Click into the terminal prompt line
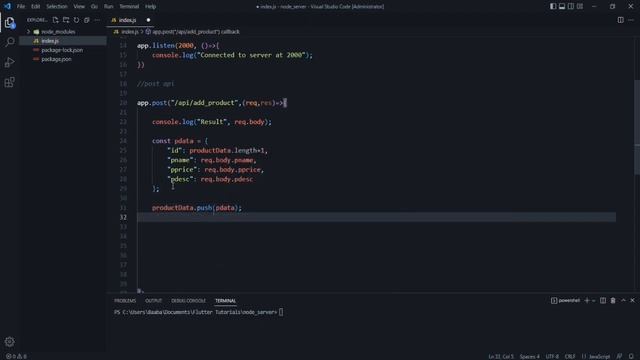 [x=198, y=312]
